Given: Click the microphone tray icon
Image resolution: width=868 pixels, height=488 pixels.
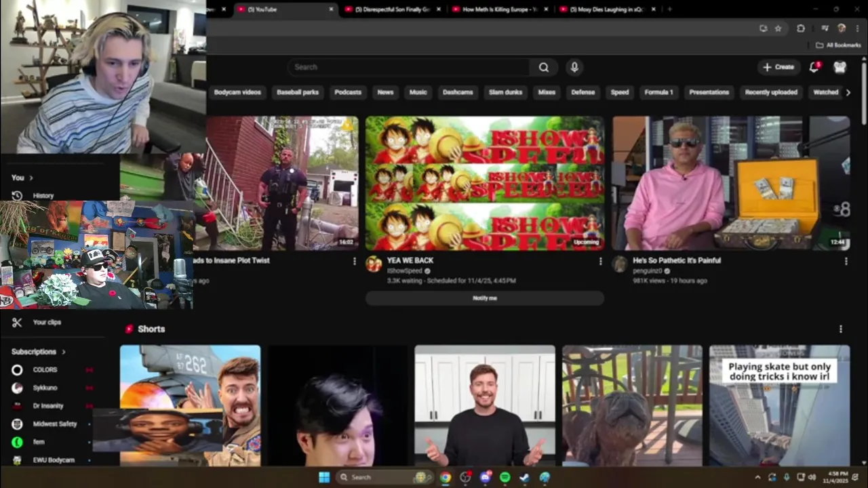Looking at the screenshot, I should [787, 477].
